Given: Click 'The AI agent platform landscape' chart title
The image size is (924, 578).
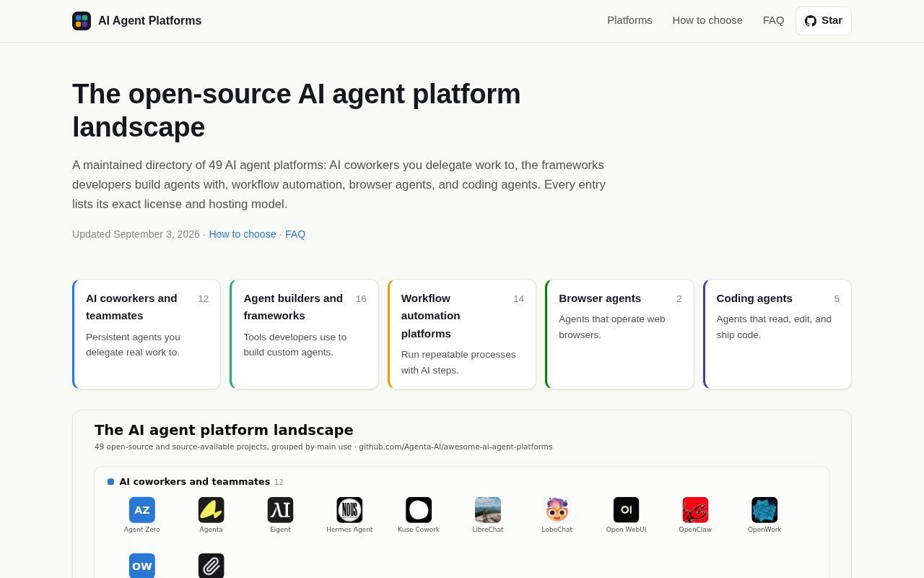Looking at the screenshot, I should pyautogui.click(x=224, y=430).
